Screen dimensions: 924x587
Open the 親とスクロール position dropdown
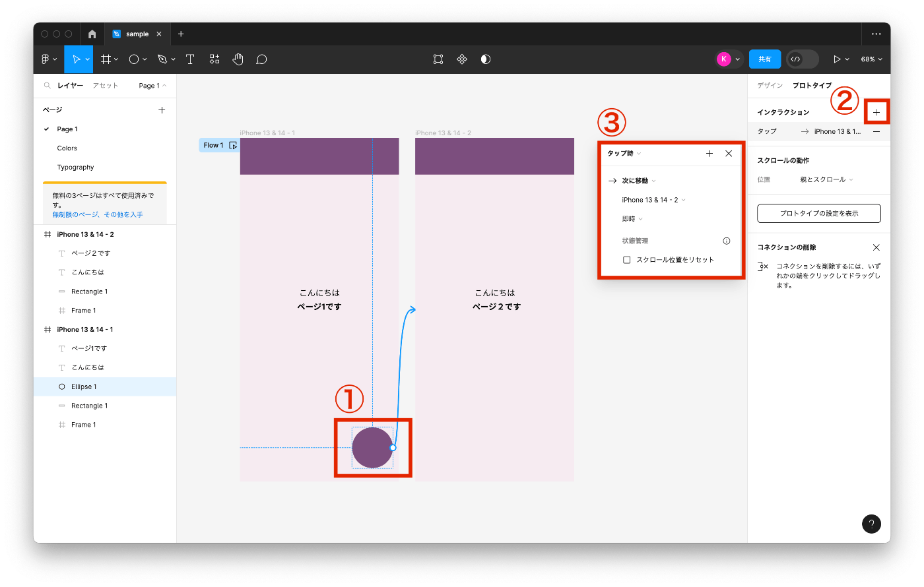click(x=827, y=179)
